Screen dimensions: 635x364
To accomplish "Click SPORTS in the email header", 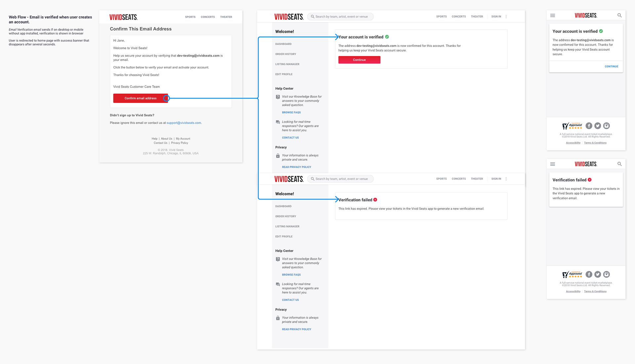I will pyautogui.click(x=190, y=17).
